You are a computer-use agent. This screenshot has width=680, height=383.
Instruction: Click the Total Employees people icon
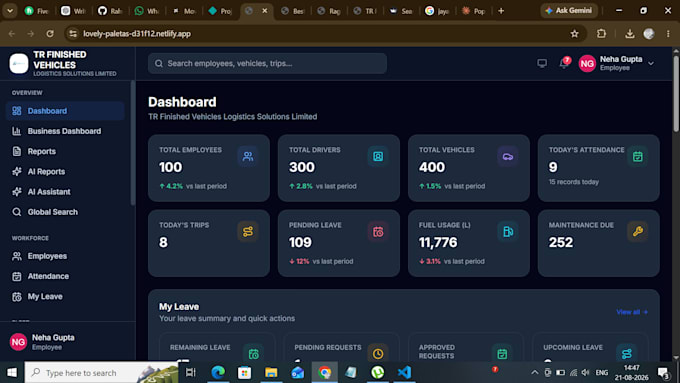coord(248,156)
